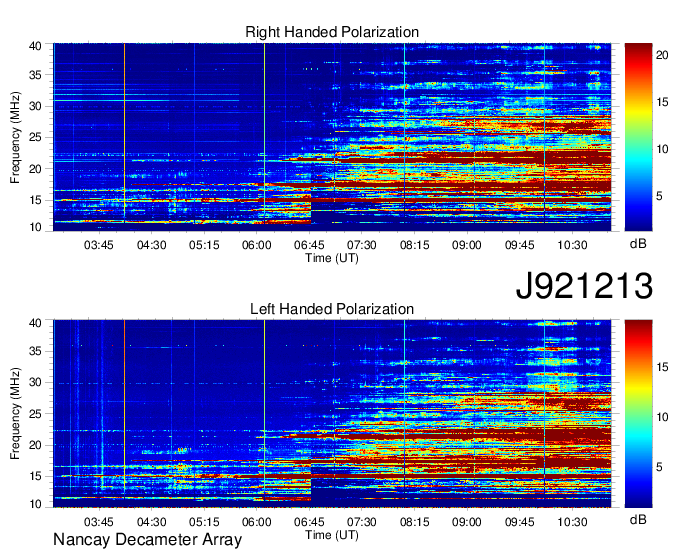
Task: Click the 5 dB label on the Right Handed color bar
Action: 659,196
